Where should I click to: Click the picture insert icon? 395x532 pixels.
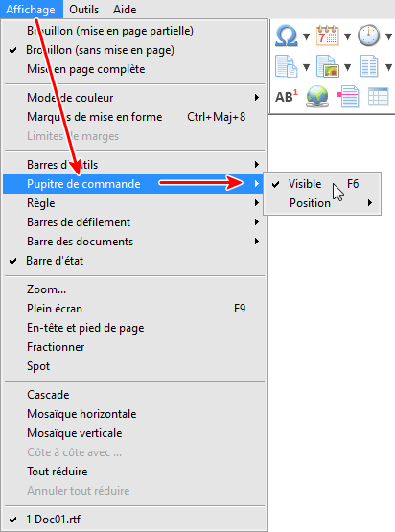coord(328,66)
